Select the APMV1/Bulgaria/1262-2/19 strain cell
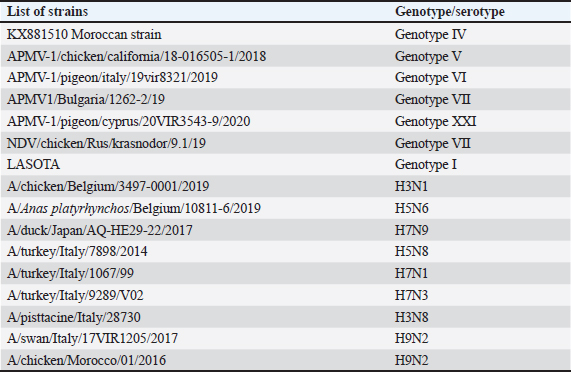Viewport: 571px width, 372px height. [x=86, y=99]
